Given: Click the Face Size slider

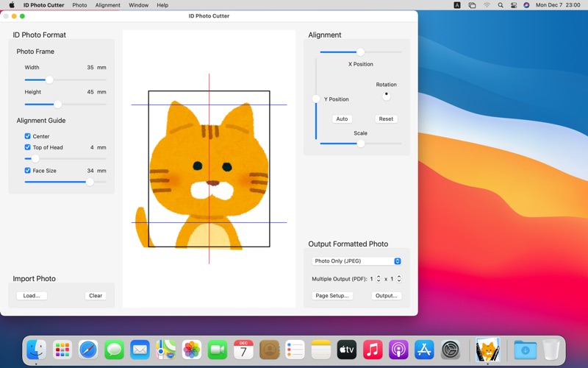Looking at the screenshot, I should tap(65, 182).
